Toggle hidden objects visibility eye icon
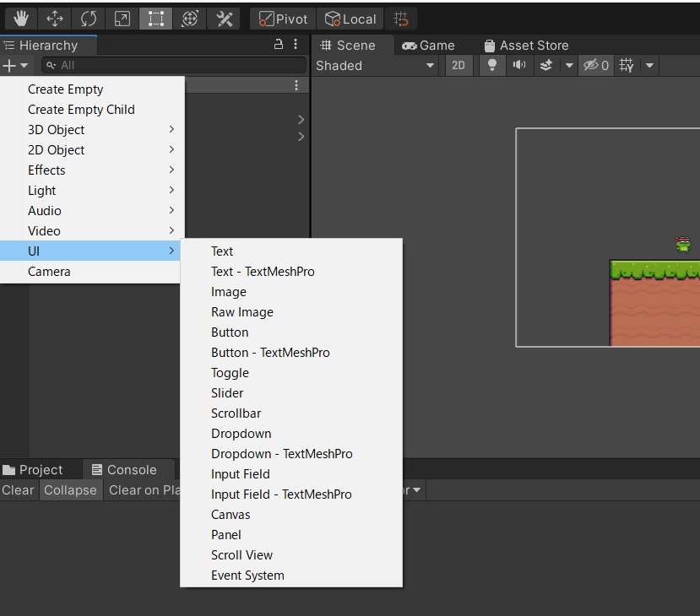The image size is (700, 616). (x=596, y=66)
